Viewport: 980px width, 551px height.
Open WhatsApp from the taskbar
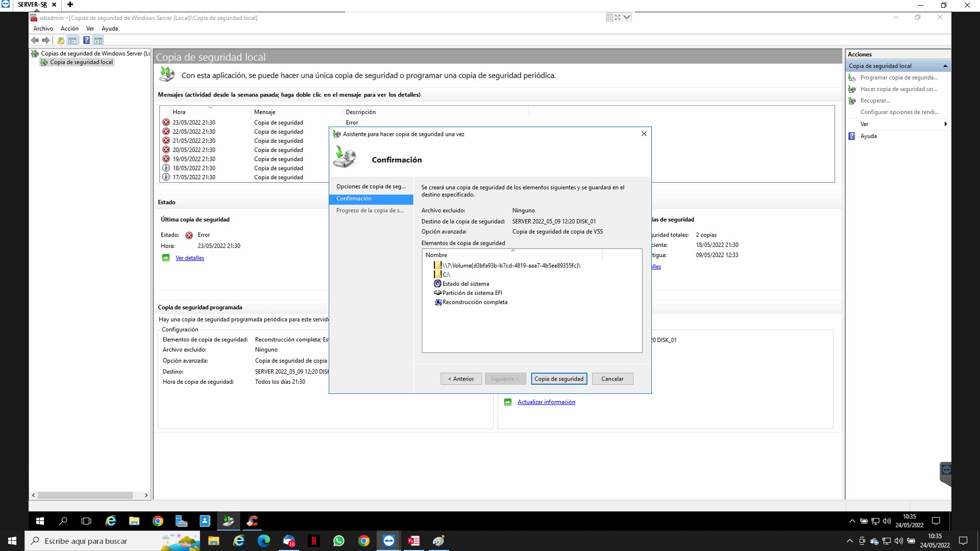[338, 541]
